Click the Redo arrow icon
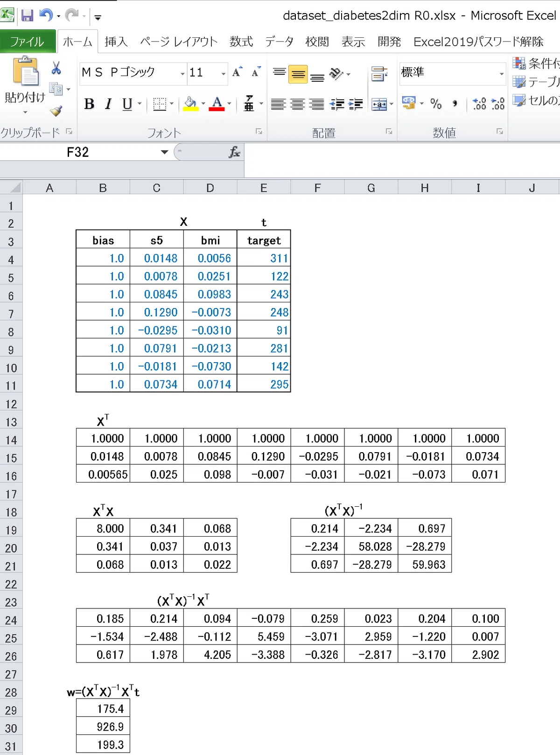Screen dimensions: 560x755 [72, 15]
